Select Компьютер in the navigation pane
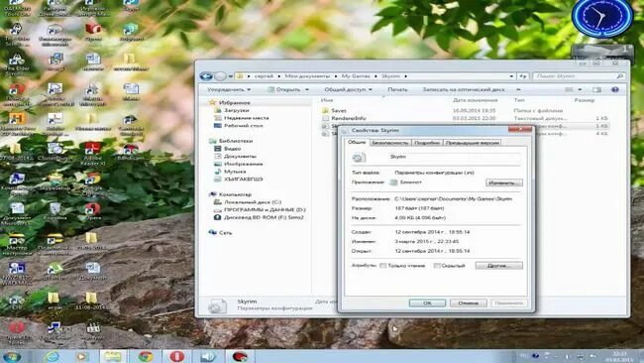644x363 pixels. click(235, 194)
